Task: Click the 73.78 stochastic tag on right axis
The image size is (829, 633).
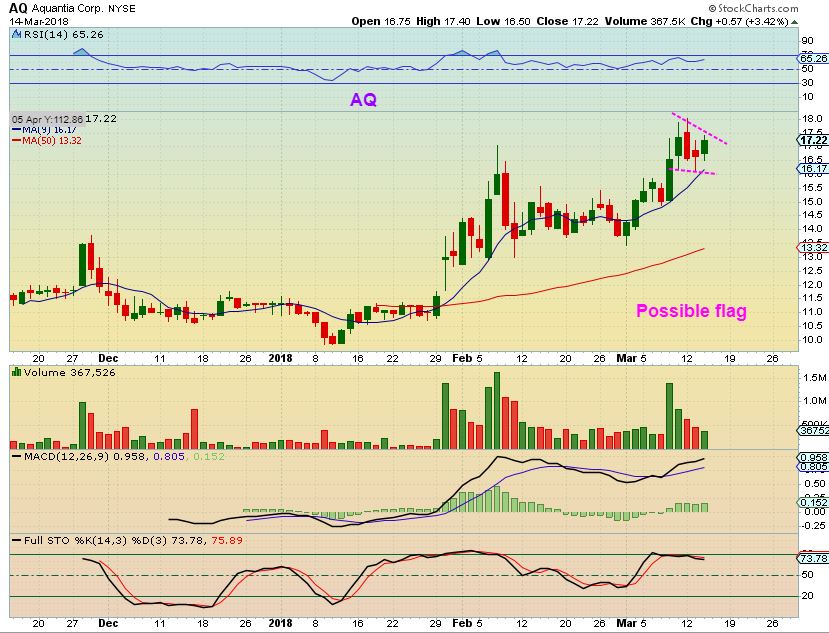Action: [x=813, y=558]
